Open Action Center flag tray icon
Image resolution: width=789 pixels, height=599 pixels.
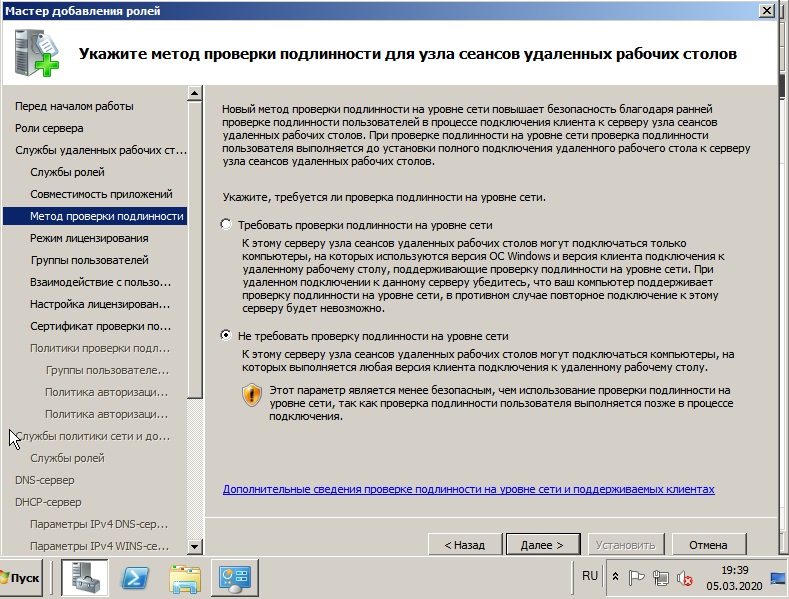(636, 578)
